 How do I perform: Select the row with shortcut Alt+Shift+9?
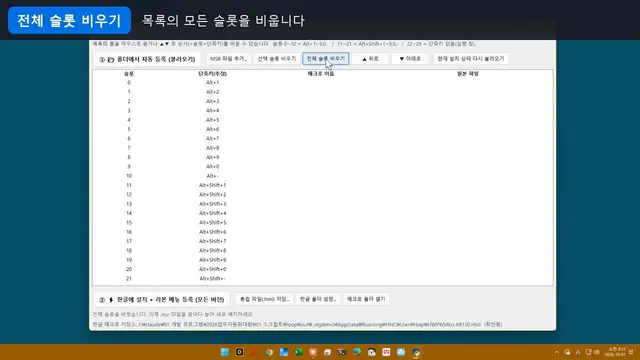[x=322, y=260]
